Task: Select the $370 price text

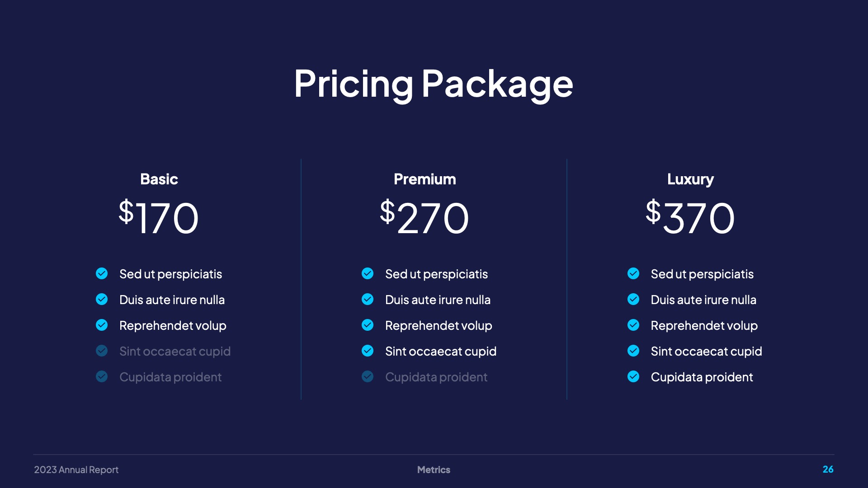Action: (690, 217)
